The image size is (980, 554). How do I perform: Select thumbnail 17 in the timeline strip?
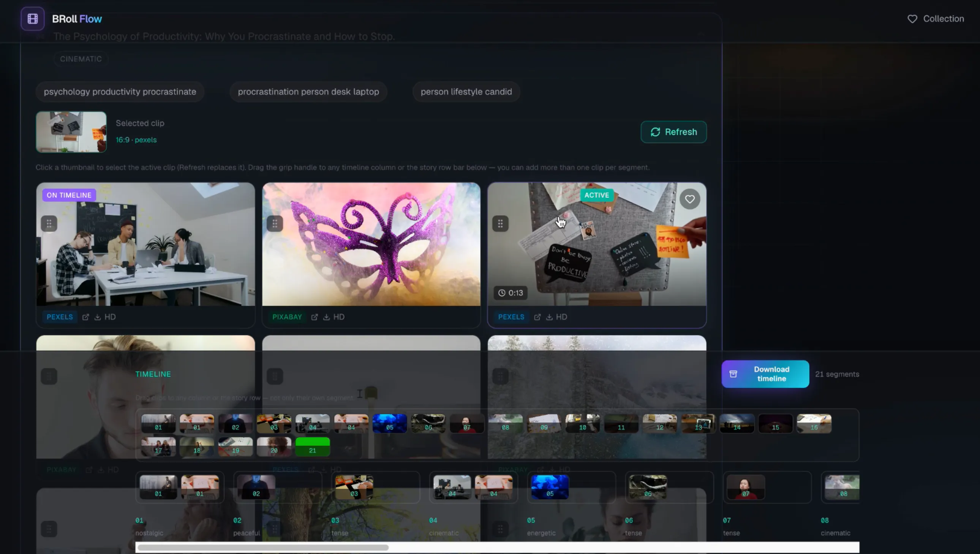158,447
